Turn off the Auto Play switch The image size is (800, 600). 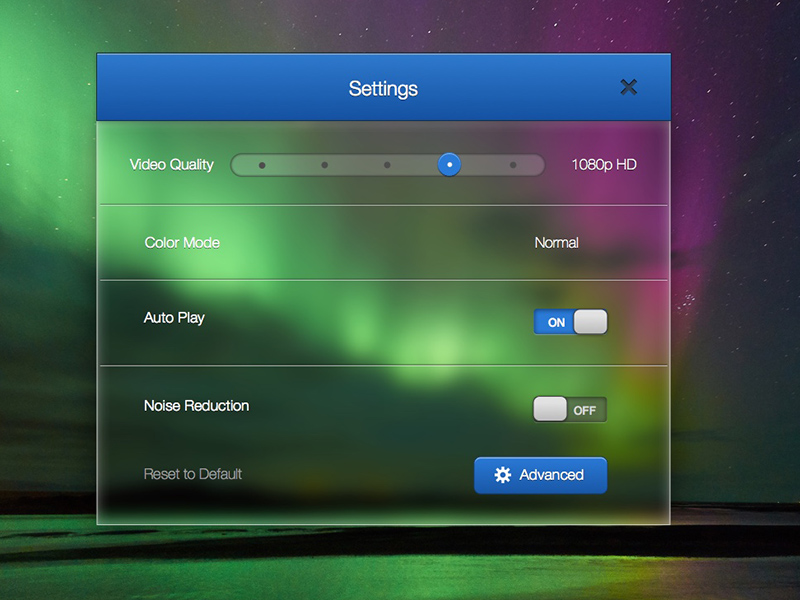(x=570, y=322)
